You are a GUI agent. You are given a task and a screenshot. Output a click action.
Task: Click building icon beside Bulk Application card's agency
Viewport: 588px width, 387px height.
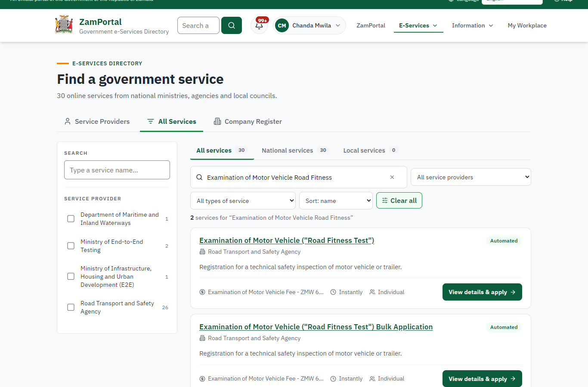coord(202,338)
